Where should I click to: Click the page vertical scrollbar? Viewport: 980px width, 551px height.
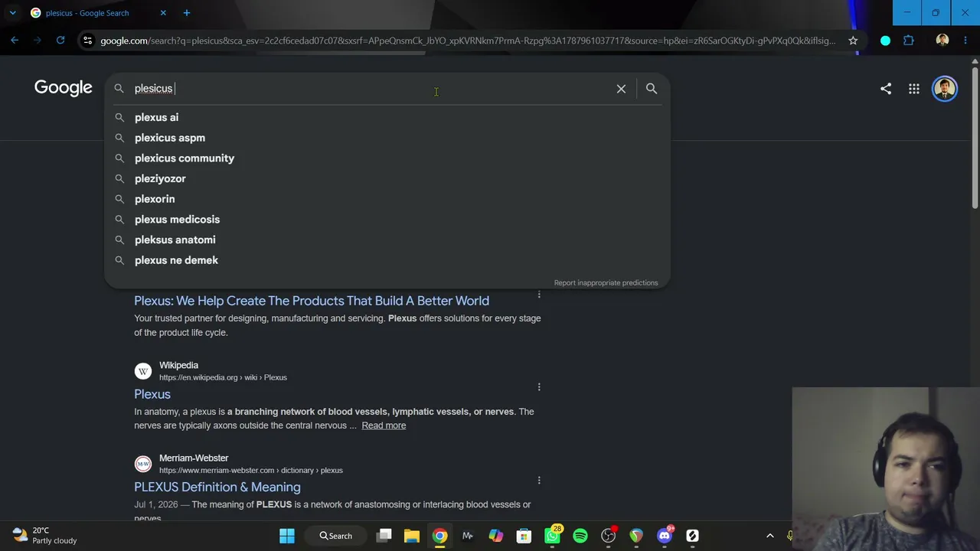[x=975, y=138]
